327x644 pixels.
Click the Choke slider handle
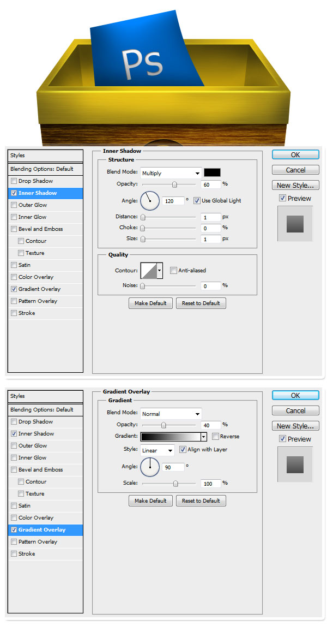143,228
